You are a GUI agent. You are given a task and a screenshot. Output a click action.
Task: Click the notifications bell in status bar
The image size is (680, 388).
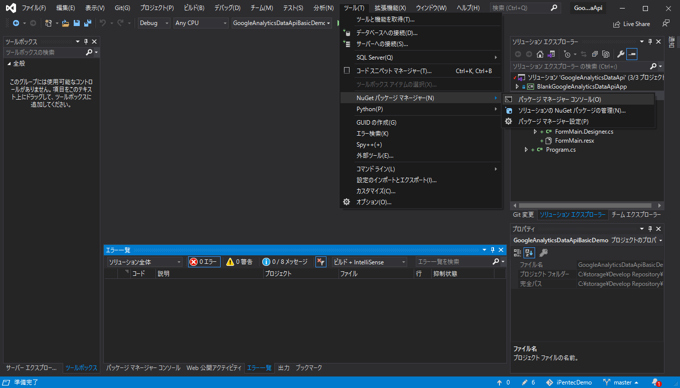click(x=656, y=382)
